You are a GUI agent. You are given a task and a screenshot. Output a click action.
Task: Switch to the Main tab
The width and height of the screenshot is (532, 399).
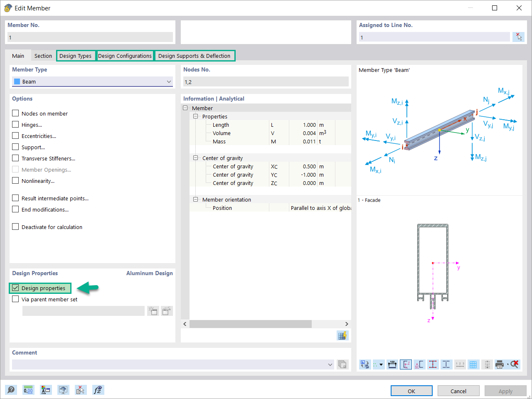(x=18, y=56)
